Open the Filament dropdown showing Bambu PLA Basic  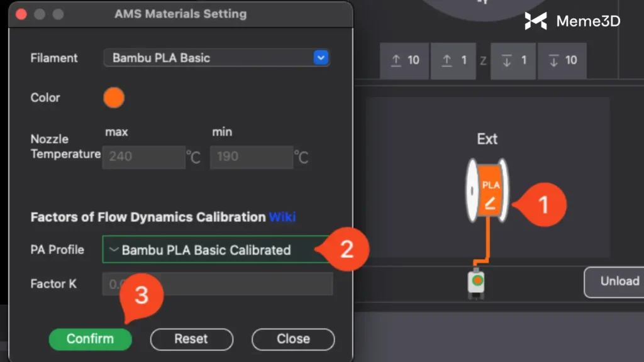click(x=216, y=58)
